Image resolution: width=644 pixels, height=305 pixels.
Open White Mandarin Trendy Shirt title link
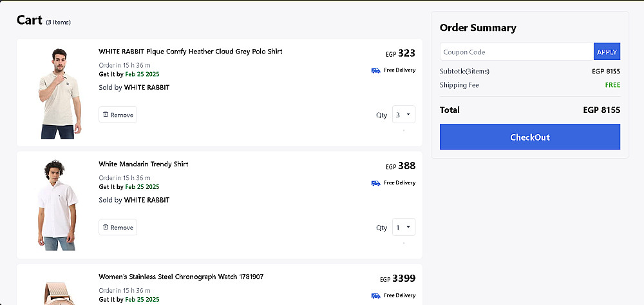click(x=144, y=164)
